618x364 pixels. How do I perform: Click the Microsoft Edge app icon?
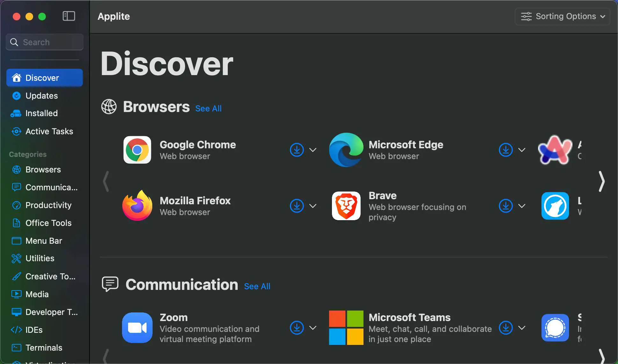[346, 150]
